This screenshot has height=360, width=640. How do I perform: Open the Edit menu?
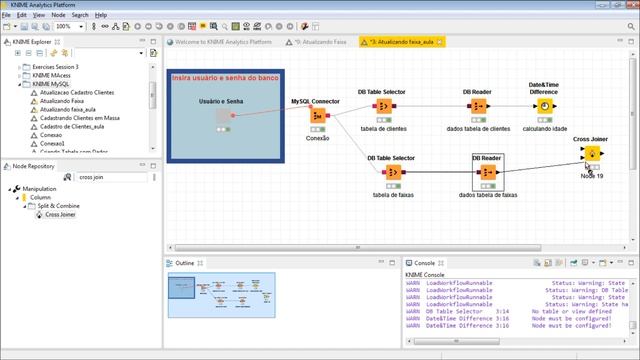tap(22, 15)
